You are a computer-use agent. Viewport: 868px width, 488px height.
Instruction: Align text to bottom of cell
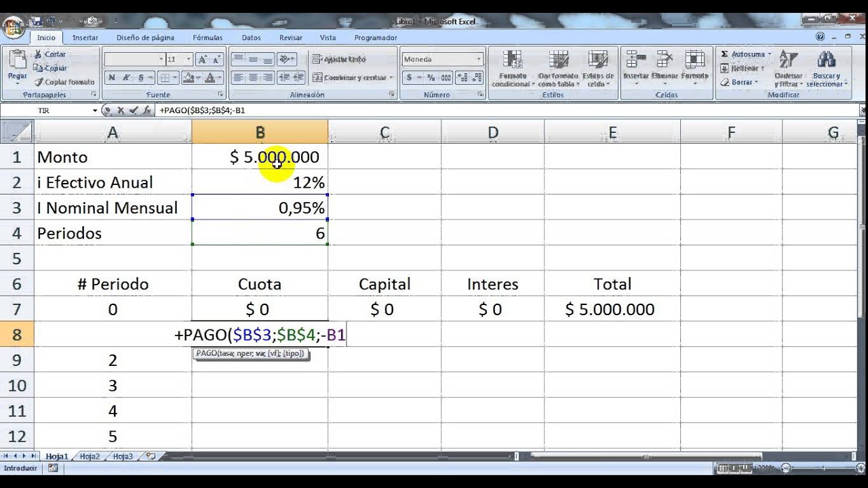[x=268, y=60]
